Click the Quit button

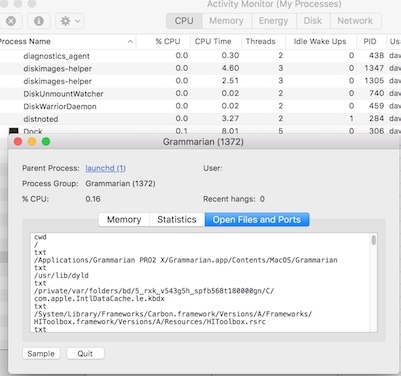coord(85,354)
